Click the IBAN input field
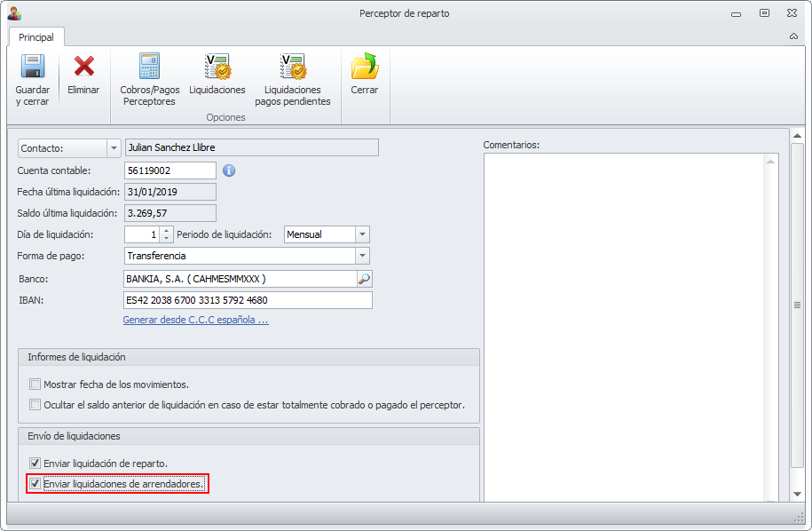Image resolution: width=812 pixels, height=531 pixels. 248,300
